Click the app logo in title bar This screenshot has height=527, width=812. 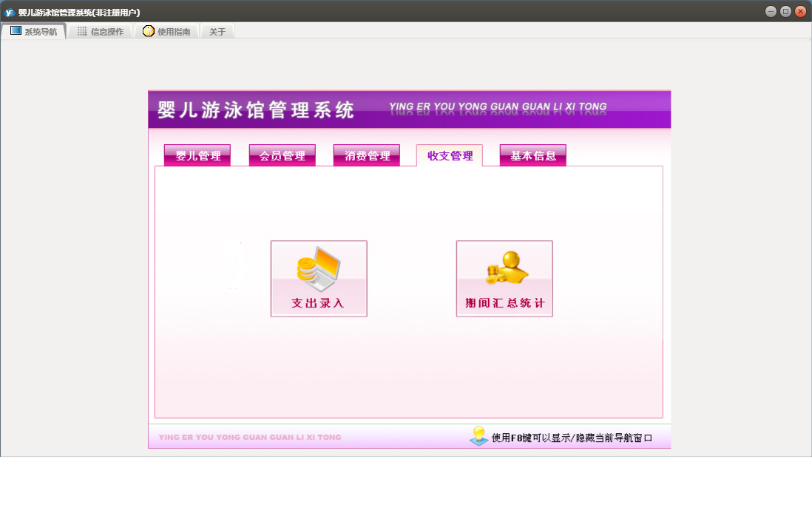point(10,12)
